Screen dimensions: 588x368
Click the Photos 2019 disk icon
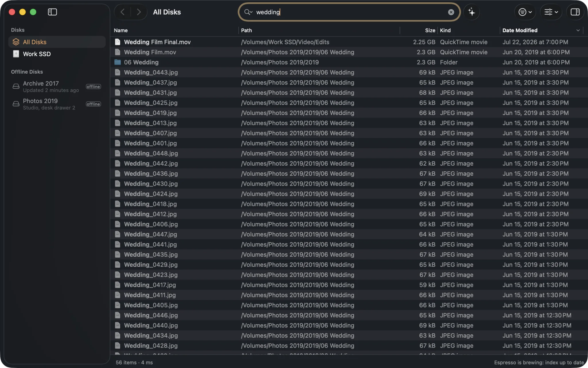pos(16,104)
